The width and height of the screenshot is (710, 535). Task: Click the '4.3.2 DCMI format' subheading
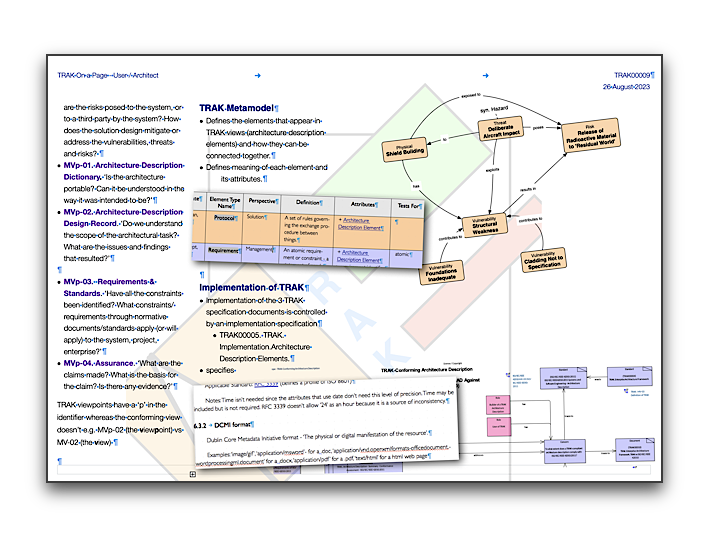224,425
